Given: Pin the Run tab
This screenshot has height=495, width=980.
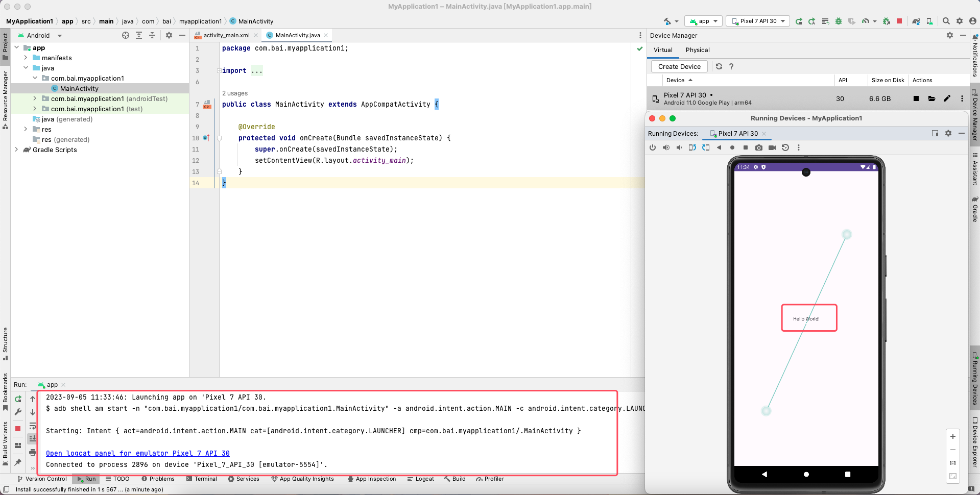Looking at the screenshot, I should coord(18,462).
